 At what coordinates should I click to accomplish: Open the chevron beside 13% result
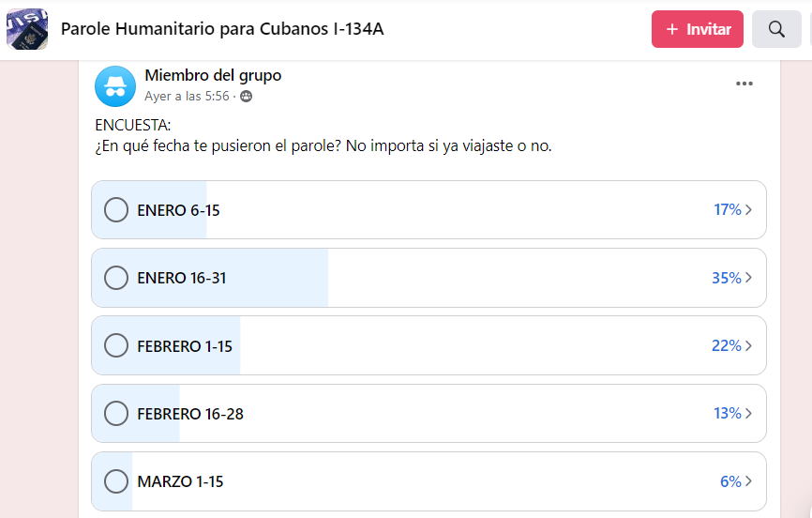[x=749, y=413]
